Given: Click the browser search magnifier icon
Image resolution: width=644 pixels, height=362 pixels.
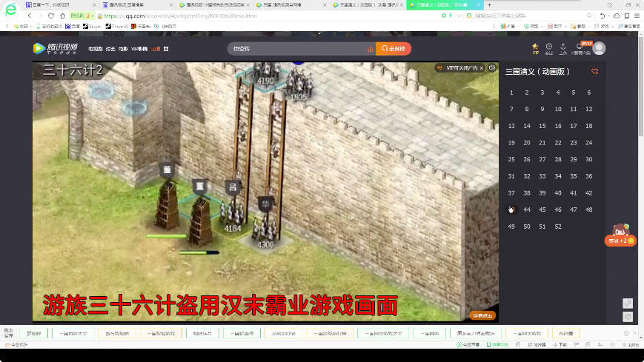Looking at the screenshot, I should [589, 16].
